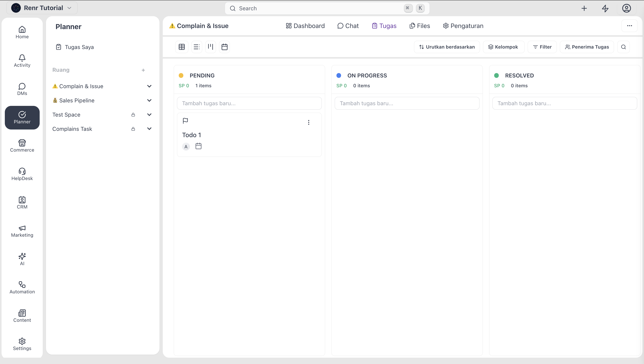Open the Automation module
The width and height of the screenshot is (644, 364).
tap(22, 288)
